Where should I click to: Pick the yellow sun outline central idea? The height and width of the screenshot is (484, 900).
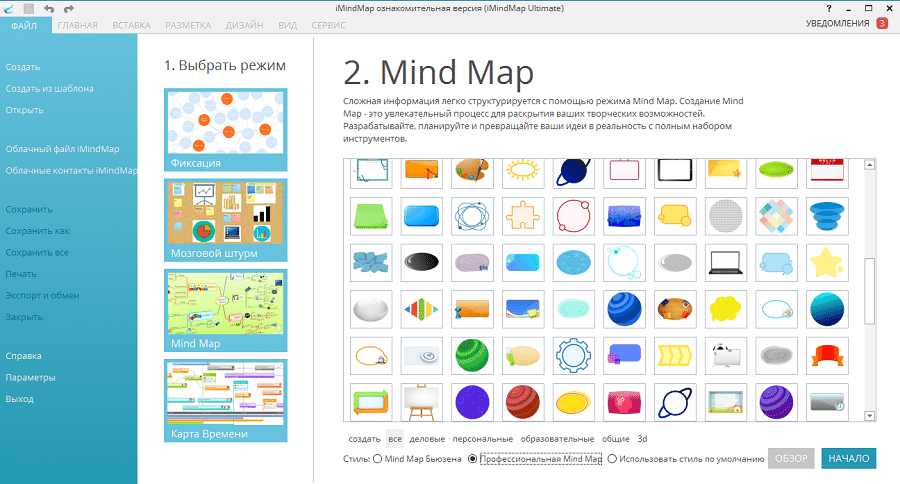tap(523, 172)
